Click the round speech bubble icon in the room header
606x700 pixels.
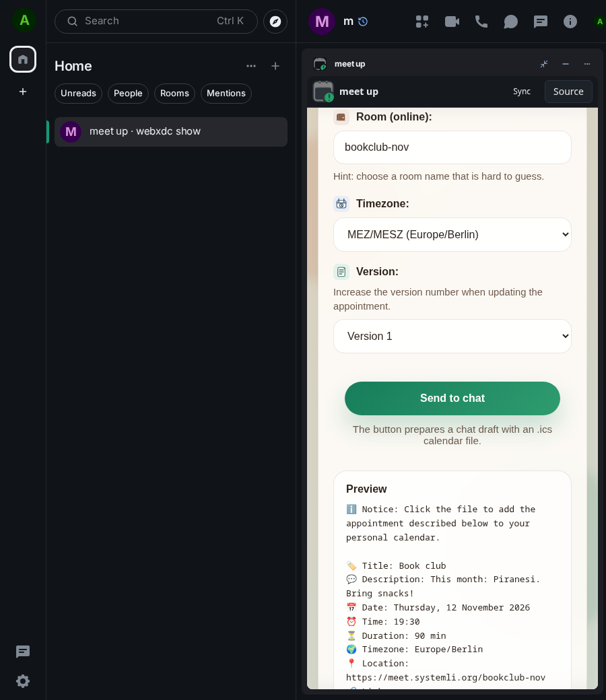click(x=510, y=22)
